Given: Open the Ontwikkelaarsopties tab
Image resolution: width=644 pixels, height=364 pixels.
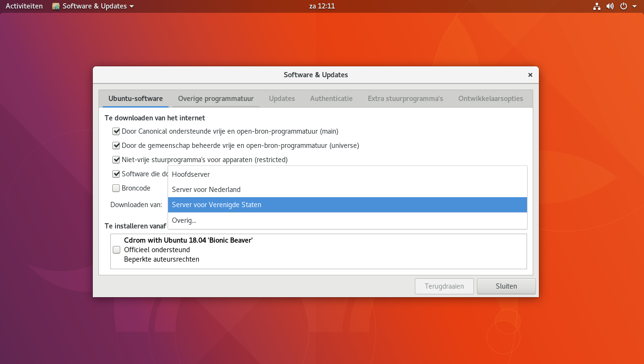Looking at the screenshot, I should [491, 99].
